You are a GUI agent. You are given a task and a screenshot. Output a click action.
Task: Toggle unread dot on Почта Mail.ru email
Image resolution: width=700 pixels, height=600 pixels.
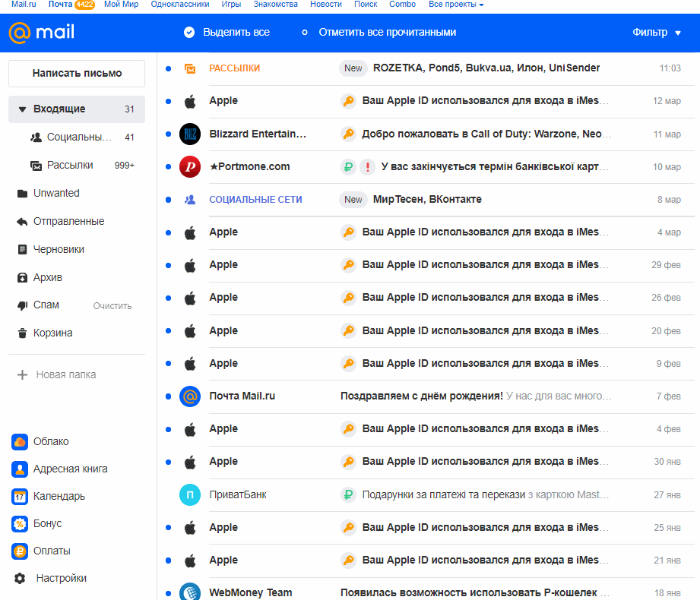click(168, 396)
